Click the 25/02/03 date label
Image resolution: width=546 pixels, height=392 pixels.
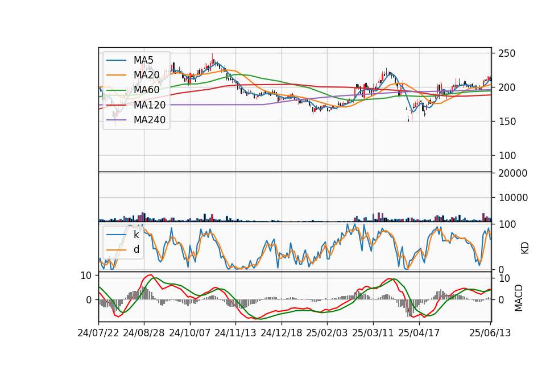tap(327, 333)
